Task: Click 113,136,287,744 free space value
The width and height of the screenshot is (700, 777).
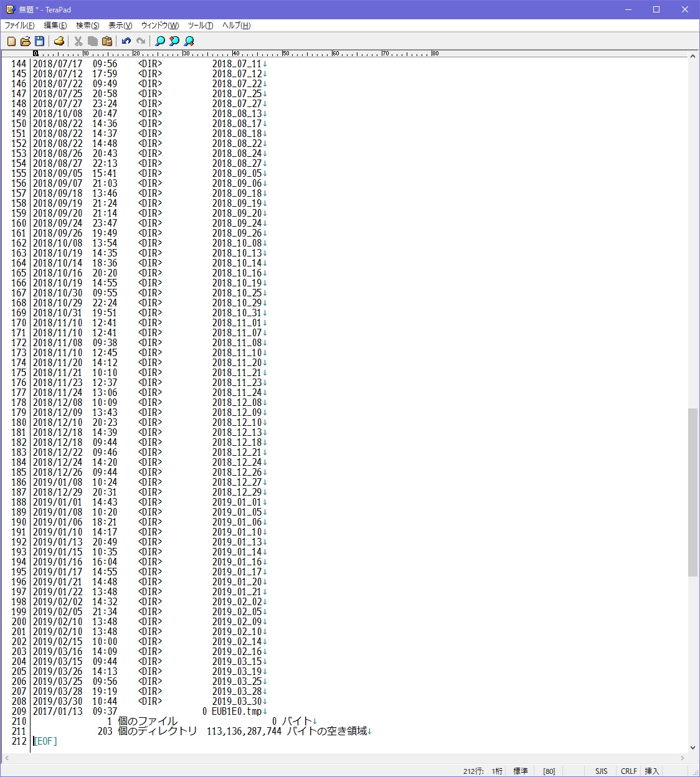Action: (x=244, y=731)
